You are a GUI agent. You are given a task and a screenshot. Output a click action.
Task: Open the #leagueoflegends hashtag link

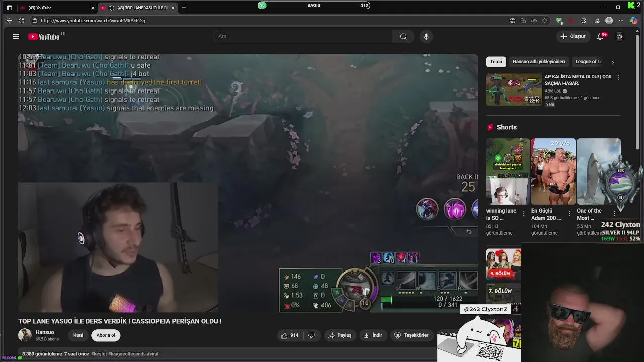[x=128, y=354]
